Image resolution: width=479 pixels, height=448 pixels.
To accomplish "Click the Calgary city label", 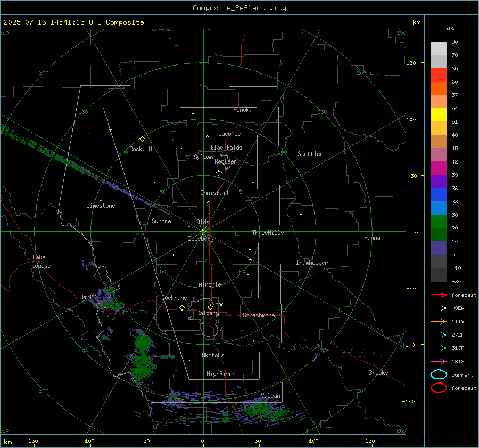I will [x=208, y=313].
